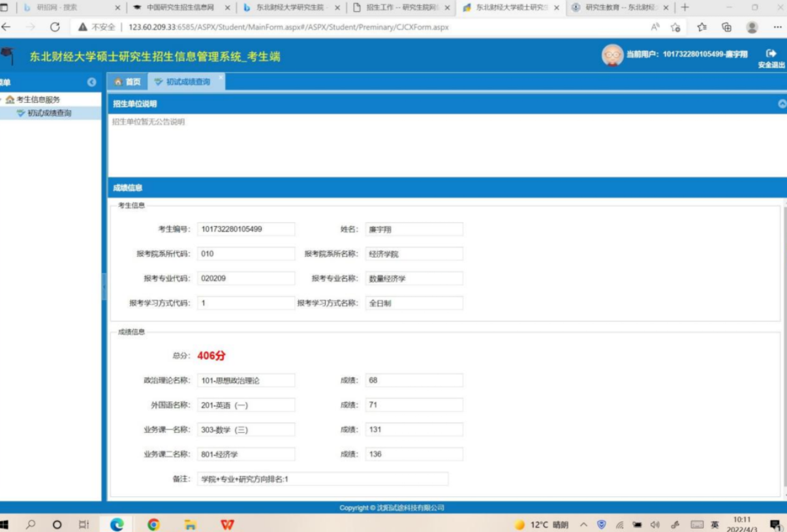Switch to 招生工作 -- 研究生院 browser tab

pyautogui.click(x=401, y=7)
